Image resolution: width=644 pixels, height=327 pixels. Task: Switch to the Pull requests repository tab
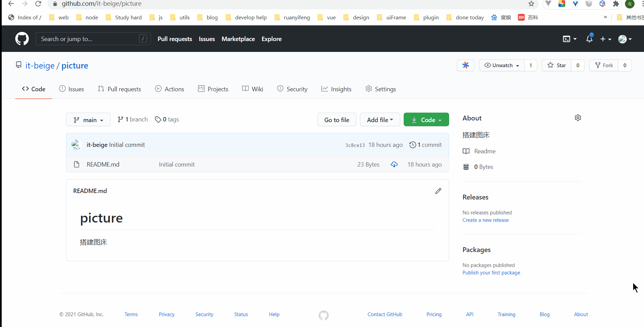119,89
